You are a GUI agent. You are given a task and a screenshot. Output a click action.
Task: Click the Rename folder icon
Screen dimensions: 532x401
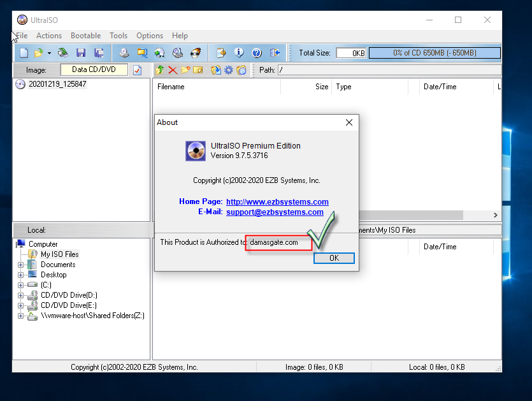click(x=198, y=70)
